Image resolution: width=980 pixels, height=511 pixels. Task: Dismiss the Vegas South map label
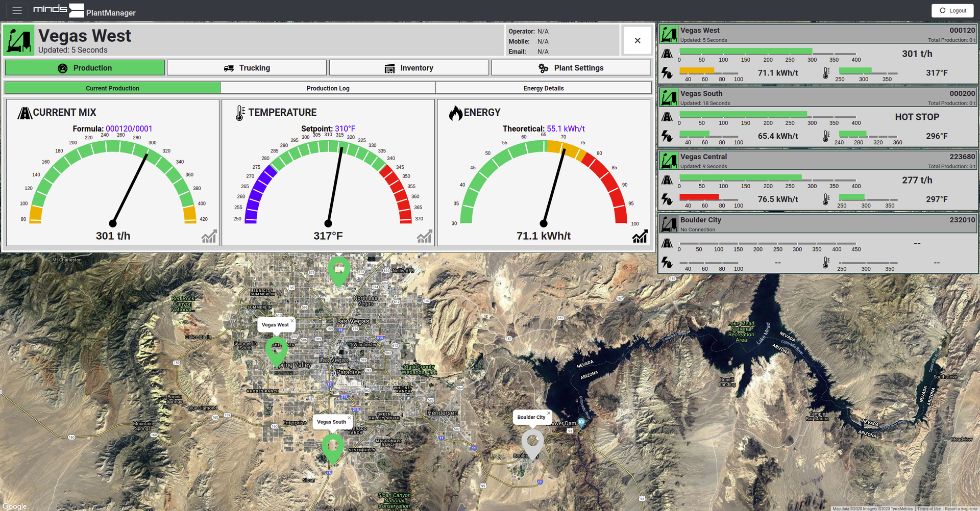349,418
